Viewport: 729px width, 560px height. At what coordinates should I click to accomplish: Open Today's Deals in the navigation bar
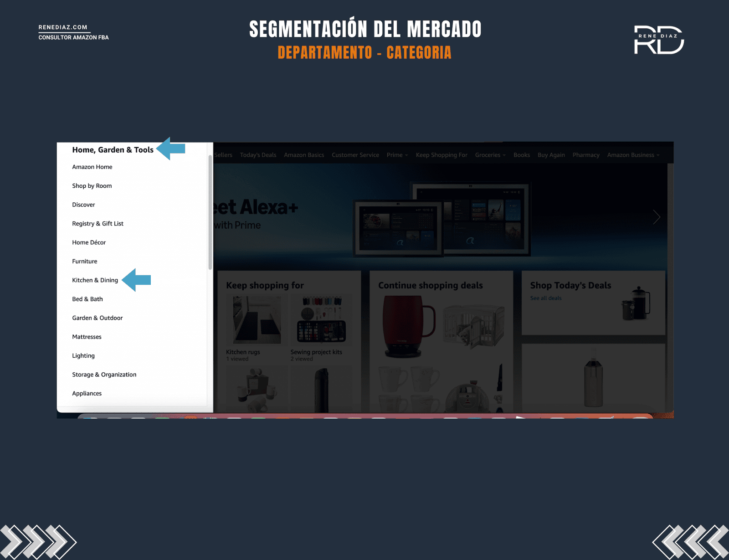click(258, 155)
